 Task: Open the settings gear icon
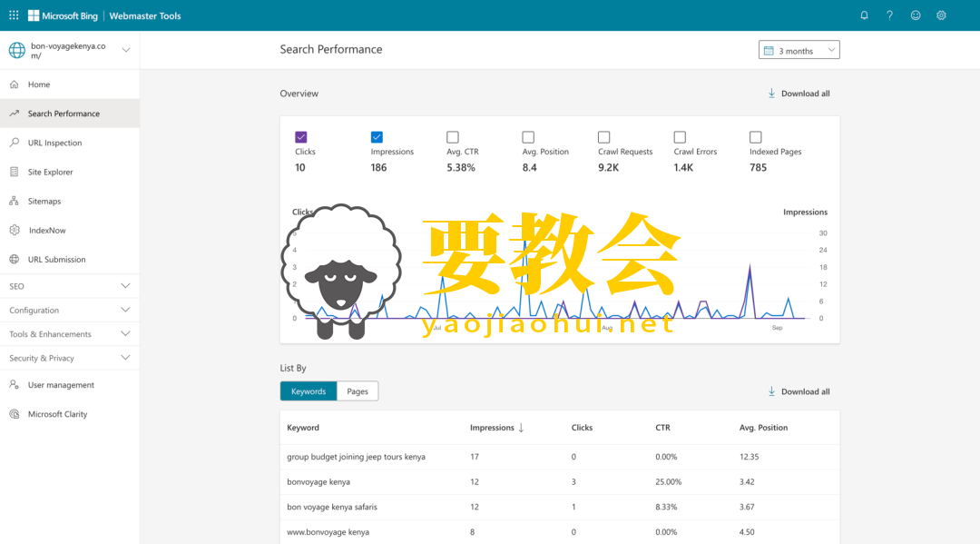(941, 15)
